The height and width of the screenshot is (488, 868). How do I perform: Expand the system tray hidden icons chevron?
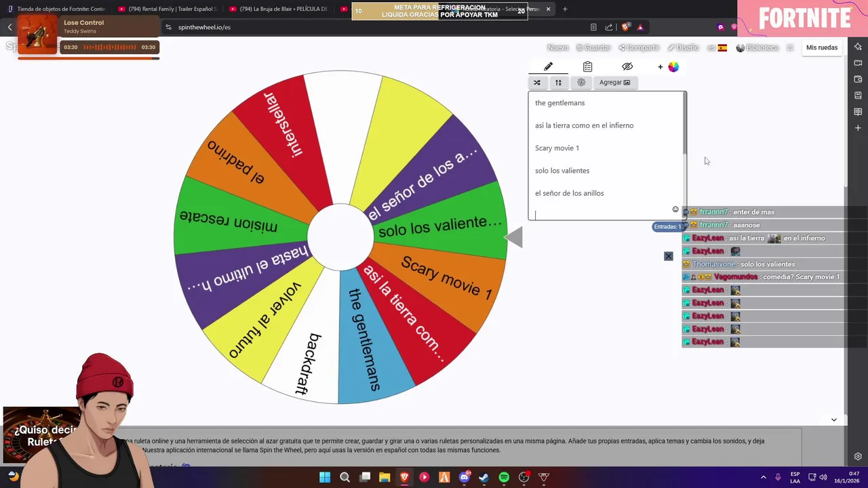coord(763,477)
